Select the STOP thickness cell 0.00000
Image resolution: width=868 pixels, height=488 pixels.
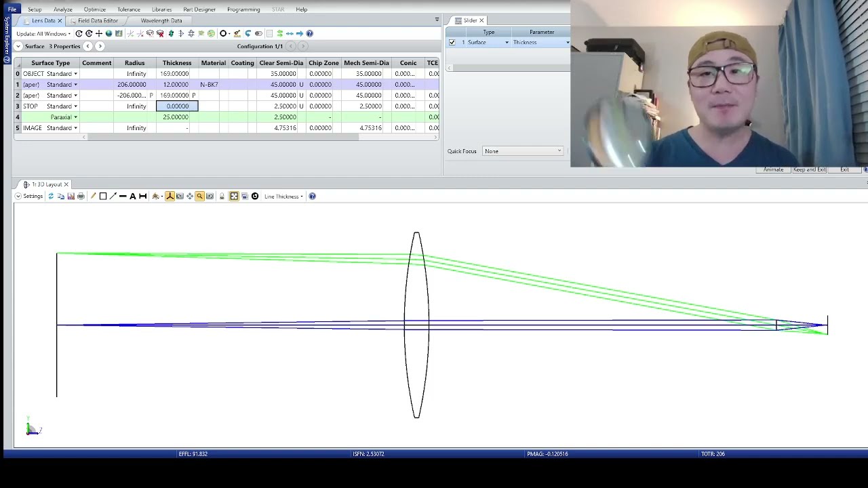[x=177, y=106]
